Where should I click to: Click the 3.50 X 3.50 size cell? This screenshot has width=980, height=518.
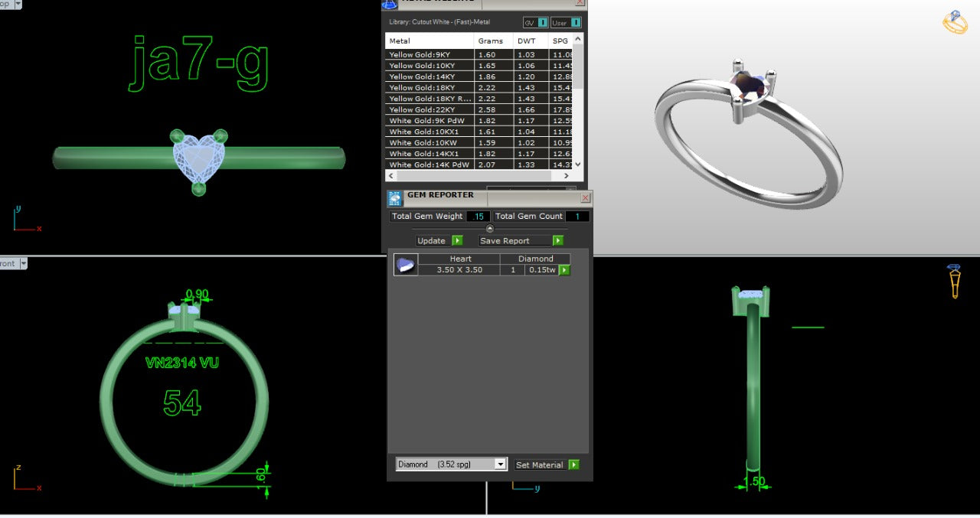tap(459, 270)
